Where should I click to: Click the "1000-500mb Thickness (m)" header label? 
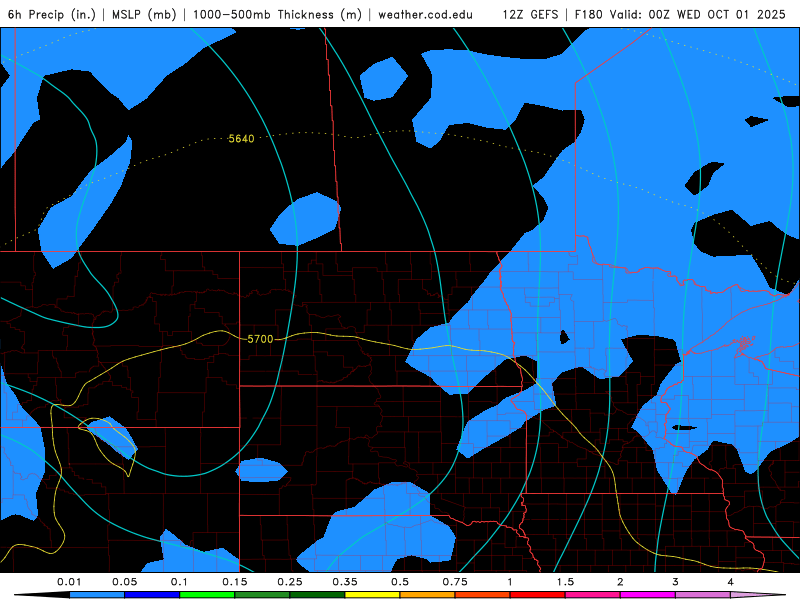[x=277, y=14]
